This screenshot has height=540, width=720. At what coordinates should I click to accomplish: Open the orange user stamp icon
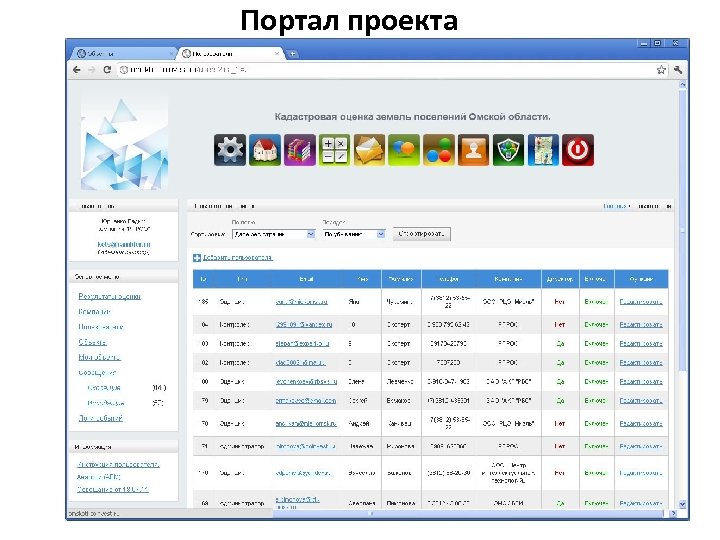click(473, 150)
